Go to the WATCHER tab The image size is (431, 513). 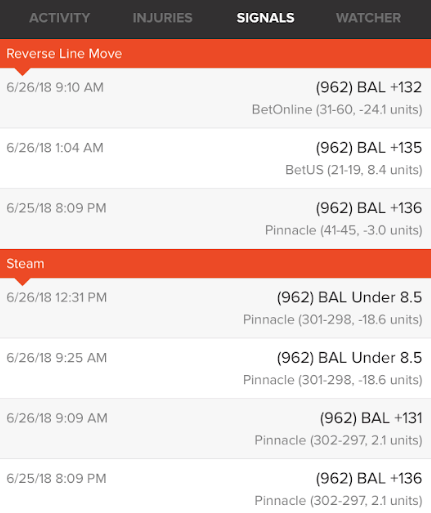click(368, 18)
